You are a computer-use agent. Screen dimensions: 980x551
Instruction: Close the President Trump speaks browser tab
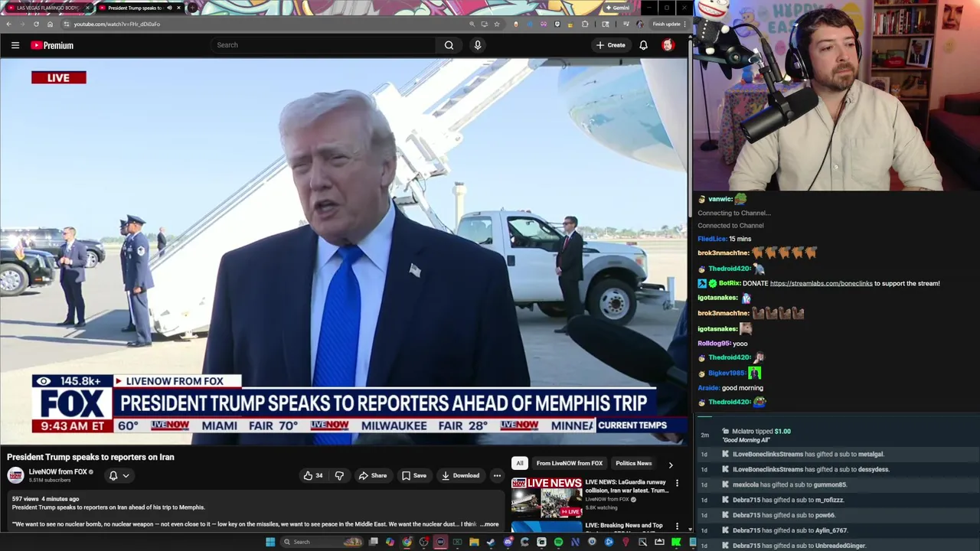pyautogui.click(x=179, y=8)
